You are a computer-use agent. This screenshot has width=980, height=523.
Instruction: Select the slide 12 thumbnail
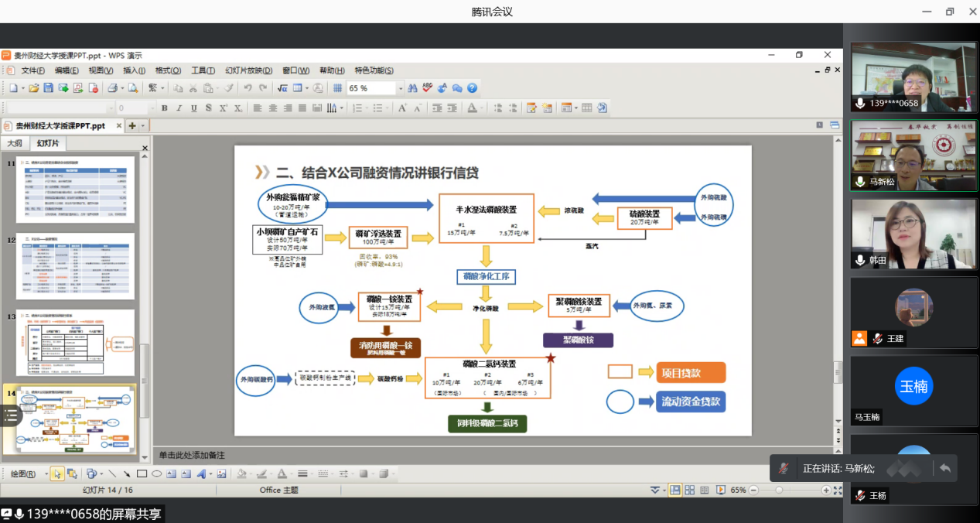[75, 266]
